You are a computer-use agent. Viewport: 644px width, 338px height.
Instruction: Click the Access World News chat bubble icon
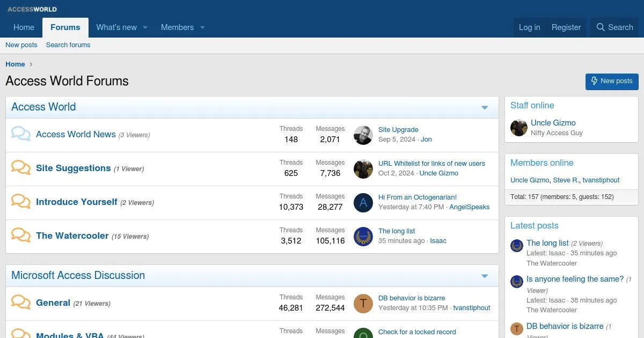click(21, 134)
